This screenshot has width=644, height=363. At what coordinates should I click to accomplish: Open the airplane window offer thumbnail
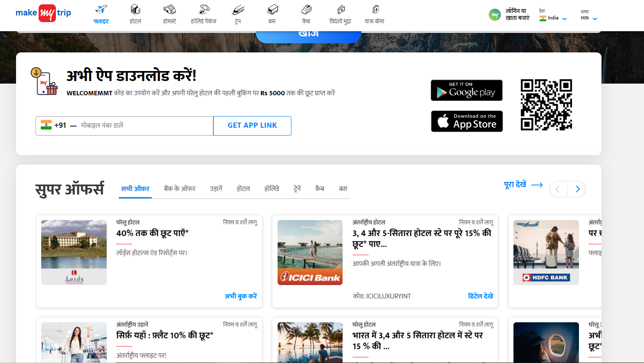[546, 343]
